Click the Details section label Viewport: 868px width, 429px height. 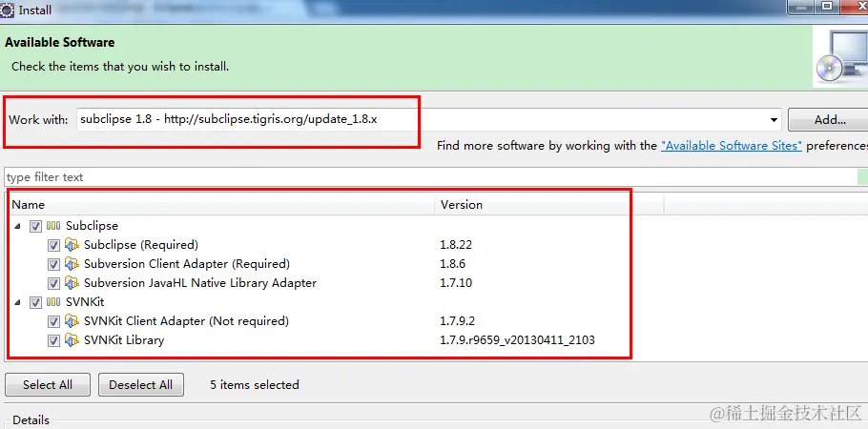(31, 420)
